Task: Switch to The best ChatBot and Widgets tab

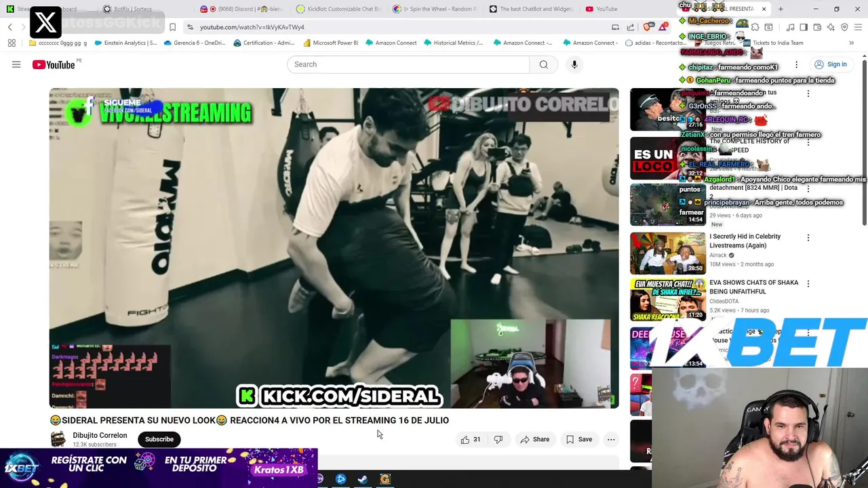Action: tap(532, 9)
